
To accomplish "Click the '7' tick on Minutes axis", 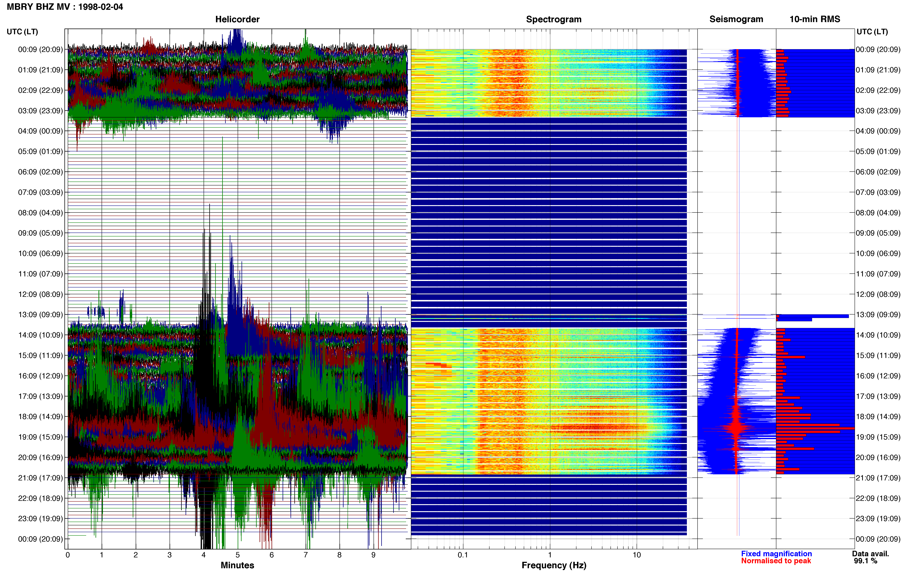I will [306, 555].
